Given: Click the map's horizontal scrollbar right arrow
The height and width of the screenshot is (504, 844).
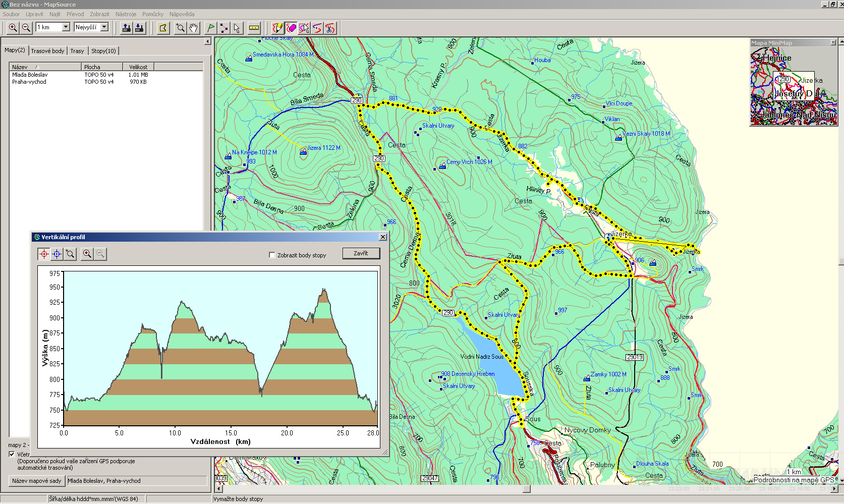Looking at the screenshot, I should [834, 488].
